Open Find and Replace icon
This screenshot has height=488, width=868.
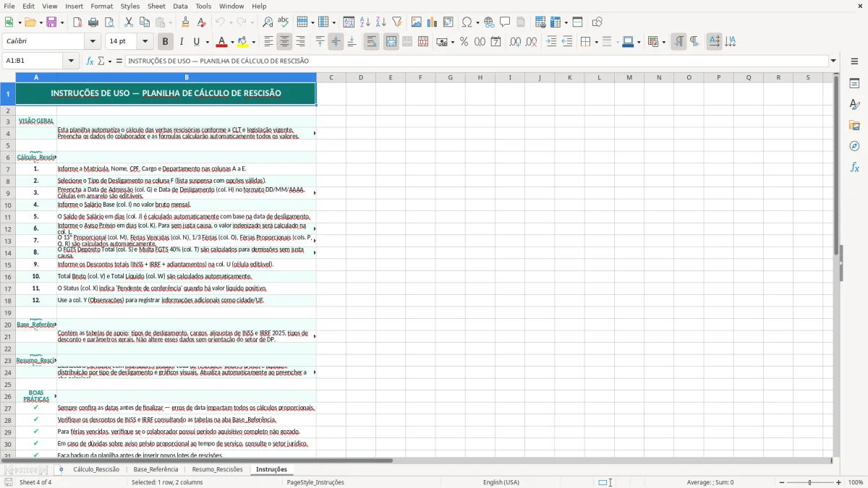point(268,22)
